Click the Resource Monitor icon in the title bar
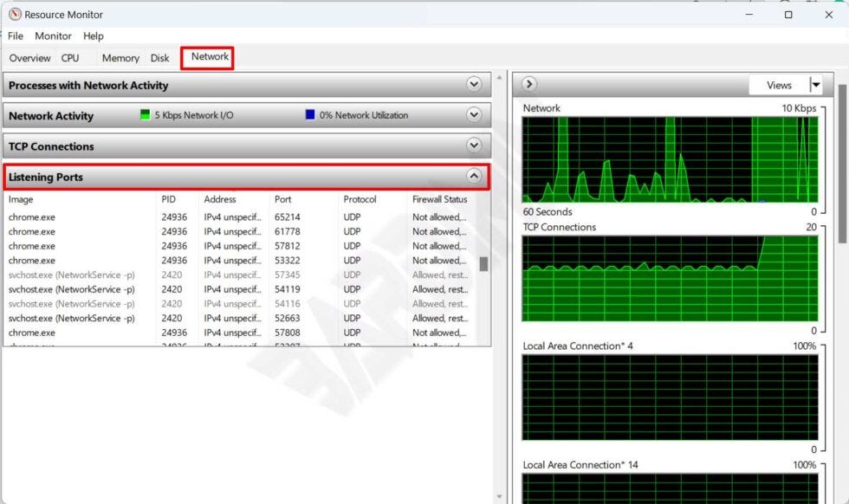The height and width of the screenshot is (504, 849). coord(12,15)
